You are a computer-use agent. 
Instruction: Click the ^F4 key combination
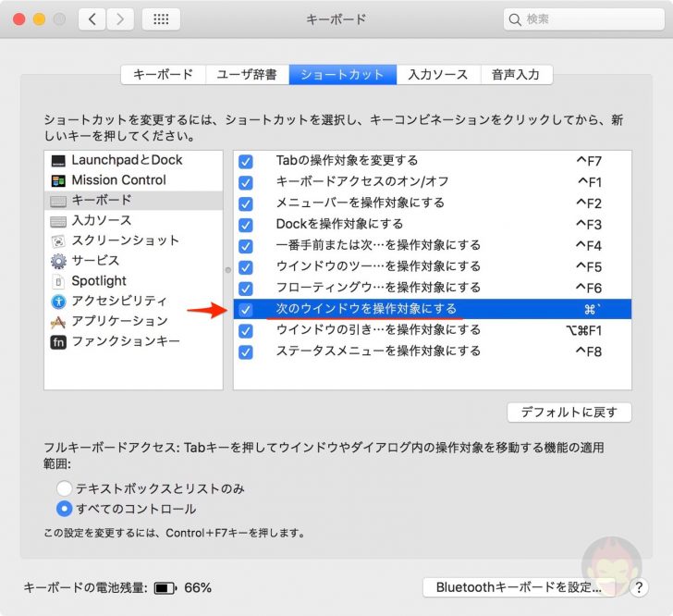589,246
